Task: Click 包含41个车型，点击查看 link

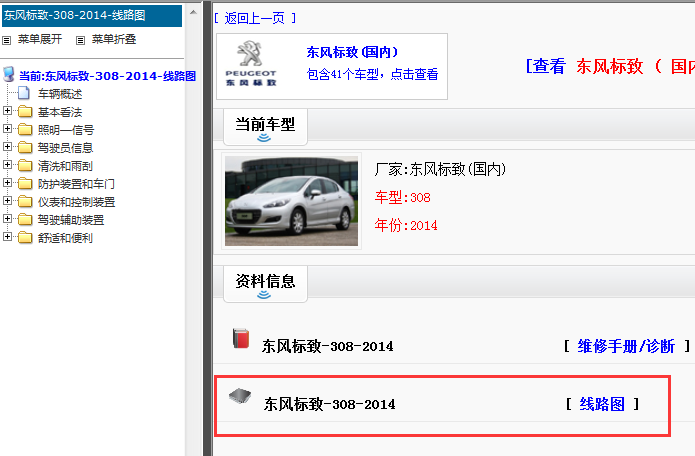Action: [x=372, y=74]
